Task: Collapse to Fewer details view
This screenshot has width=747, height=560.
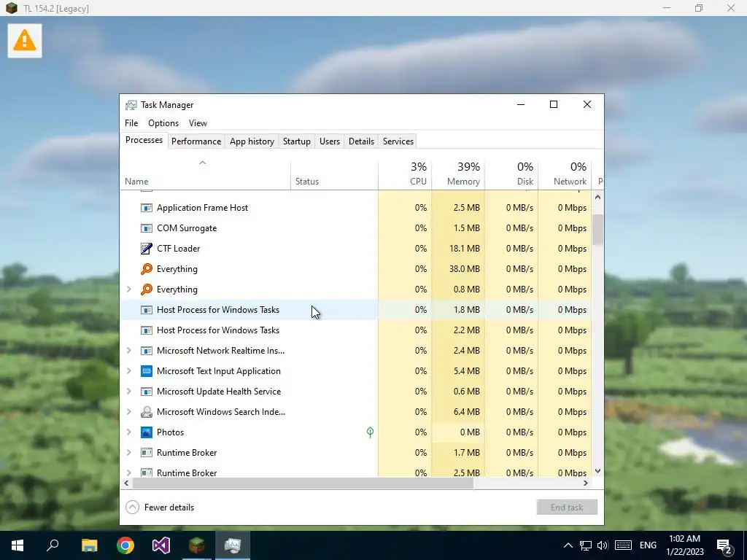Action: 160,507
